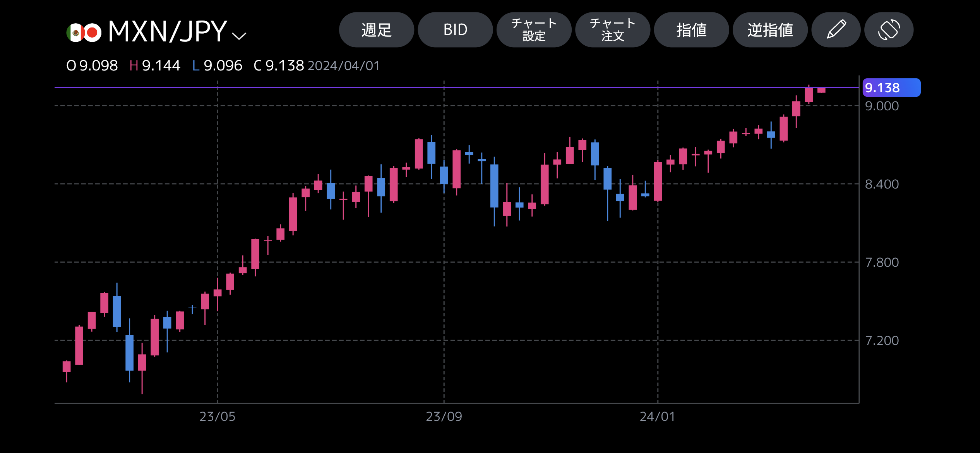This screenshot has height=453, width=980.
Task: Tap the 23/09 date axis label
Action: point(444,416)
